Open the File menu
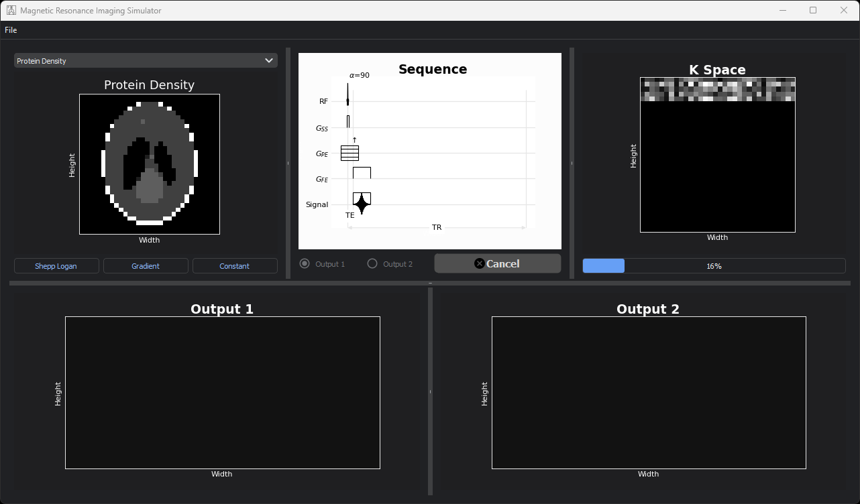 [x=11, y=30]
